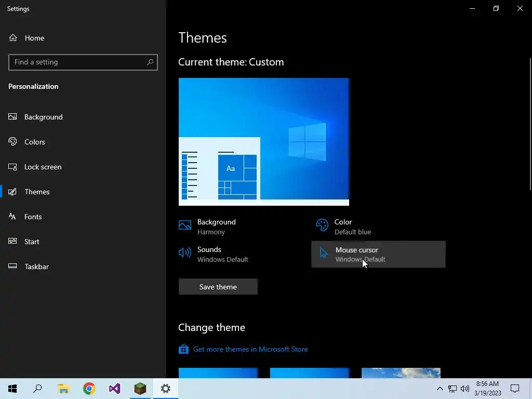Viewport: 532px width, 399px height.
Task: Click the Mouse cursor arrow icon
Action: (324, 253)
